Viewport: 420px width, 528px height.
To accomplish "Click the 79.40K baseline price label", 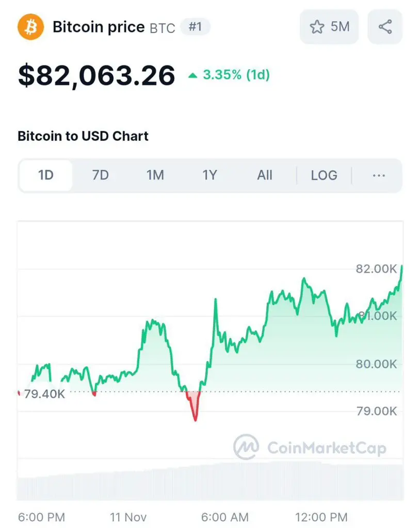I will click(44, 393).
